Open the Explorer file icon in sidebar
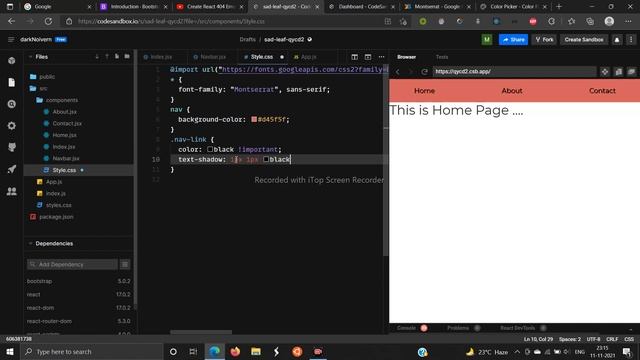Image resolution: width=640 pixels, height=360 pixels. [11, 82]
